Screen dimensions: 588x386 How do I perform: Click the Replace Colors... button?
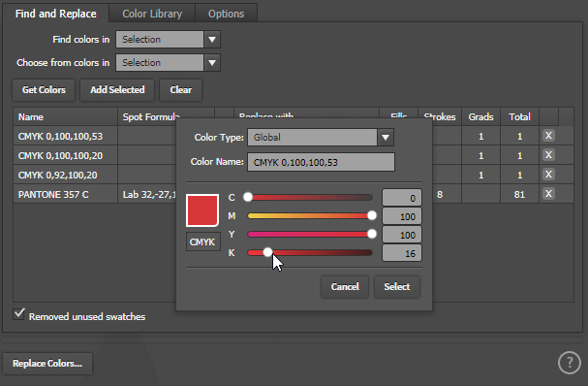tap(47, 364)
